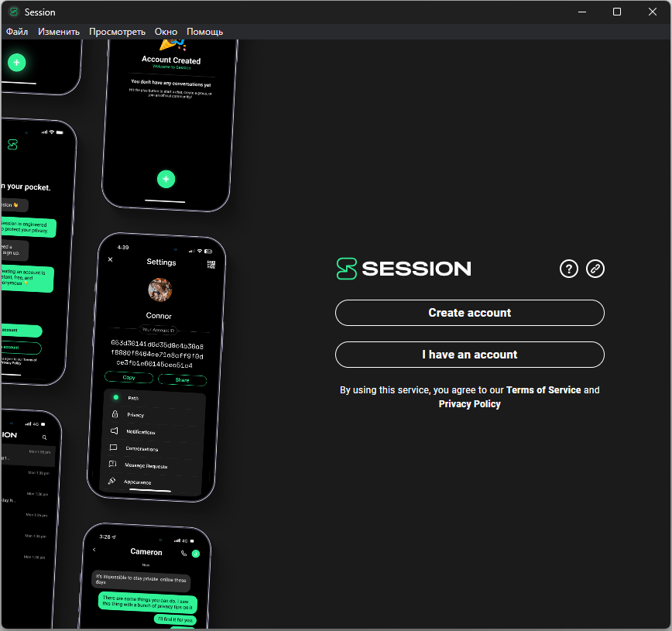
Task: Open the Файл menu
Action: [17, 32]
